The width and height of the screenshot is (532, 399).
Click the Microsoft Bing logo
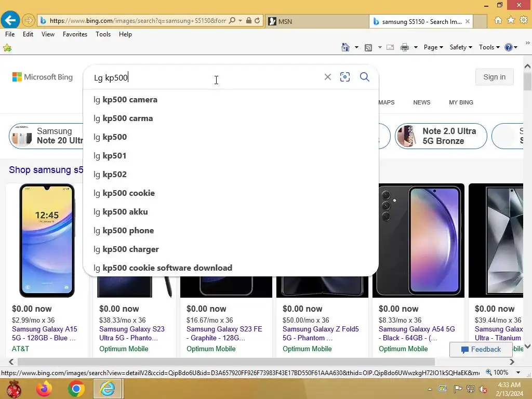(x=43, y=77)
